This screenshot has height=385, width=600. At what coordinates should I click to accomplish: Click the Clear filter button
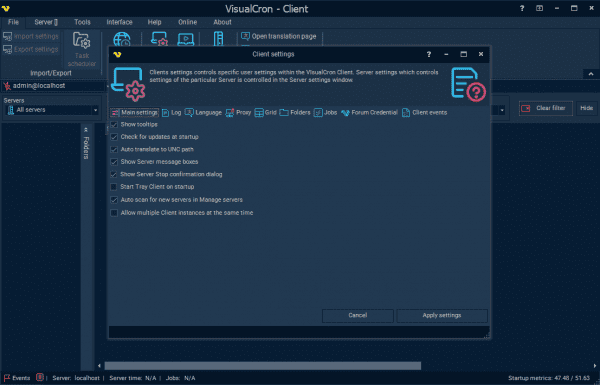(x=546, y=108)
